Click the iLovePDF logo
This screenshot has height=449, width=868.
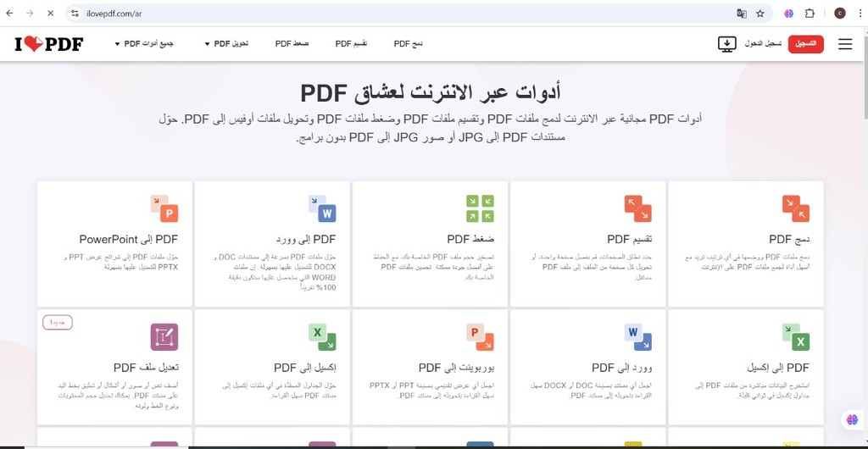(49, 44)
